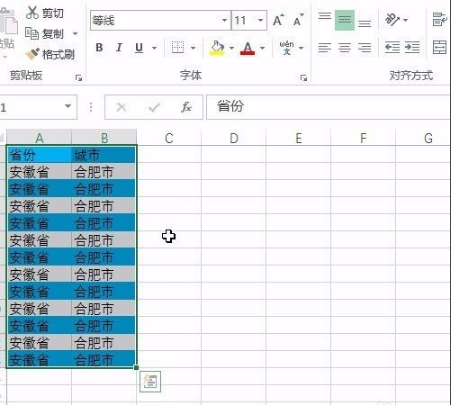Viewport: 451px width, 405px height.
Task: Click the Cut (剪切) button
Action: tap(45, 13)
